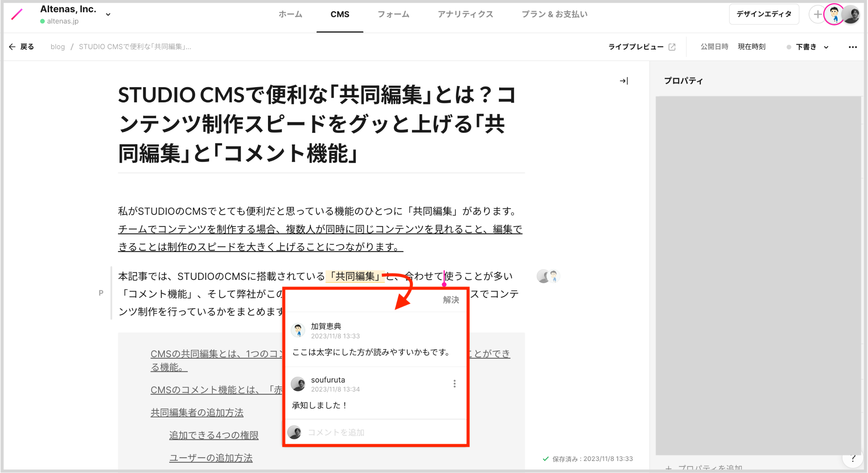868x473 pixels.
Task: Resolve the comment thread with 解決
Action: point(451,300)
